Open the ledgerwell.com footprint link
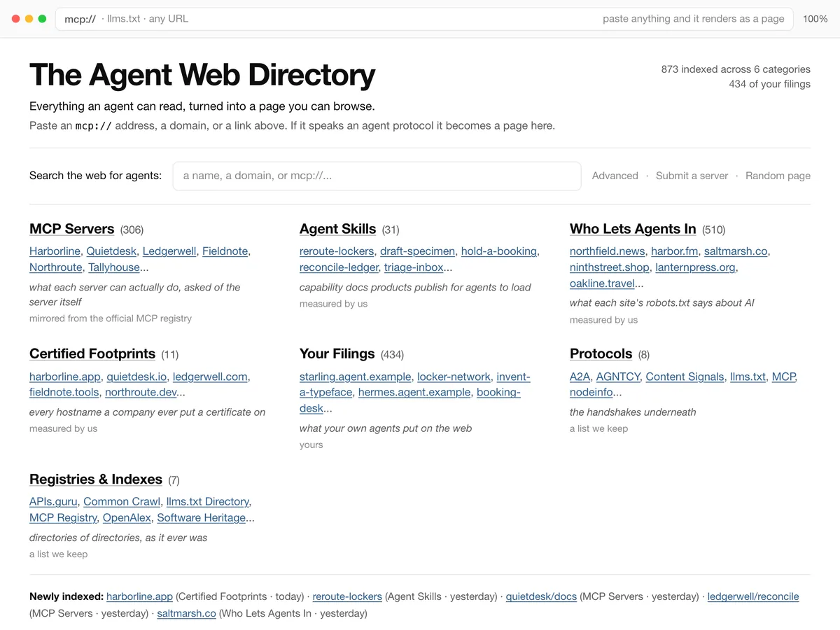840x630 pixels. coord(210,377)
